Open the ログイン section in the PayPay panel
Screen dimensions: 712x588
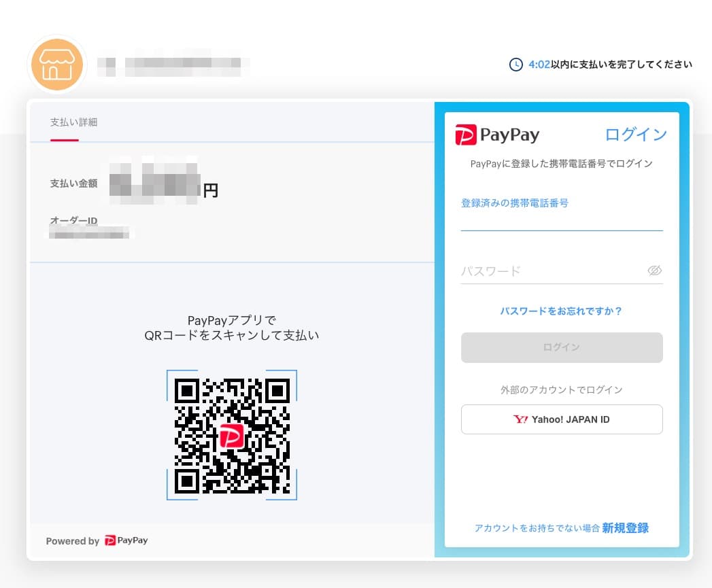tap(634, 135)
